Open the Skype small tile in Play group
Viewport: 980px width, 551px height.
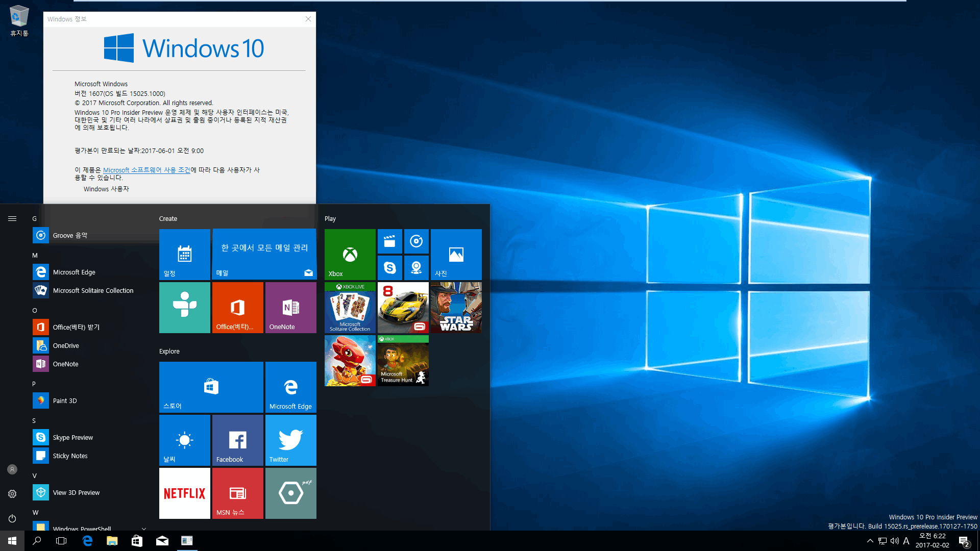(390, 268)
